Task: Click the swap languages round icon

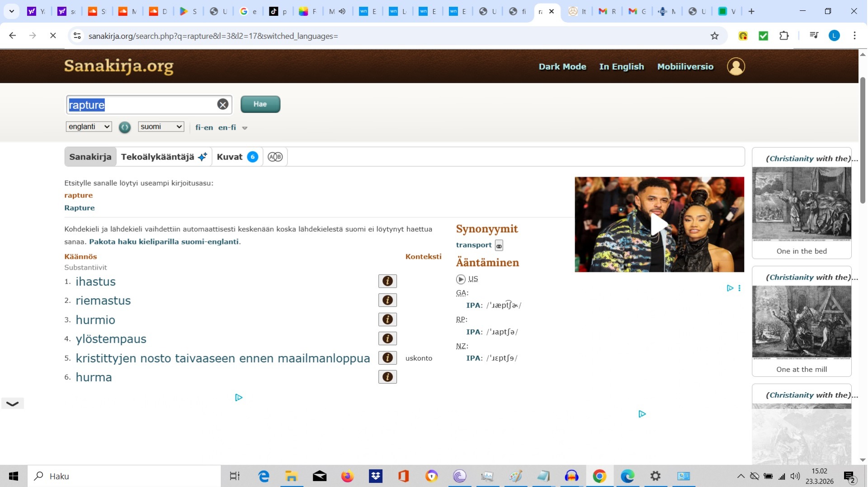Action: (125, 127)
